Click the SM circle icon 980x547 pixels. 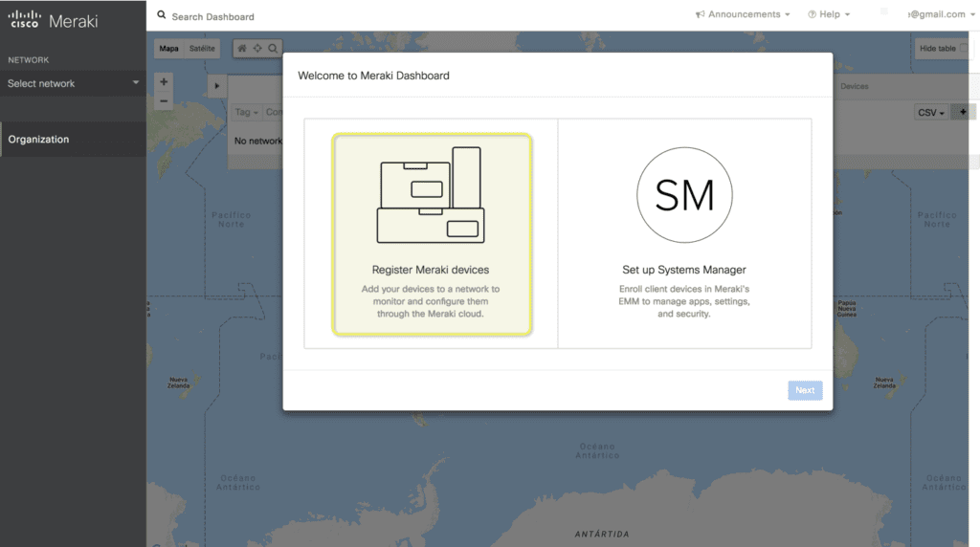point(684,195)
